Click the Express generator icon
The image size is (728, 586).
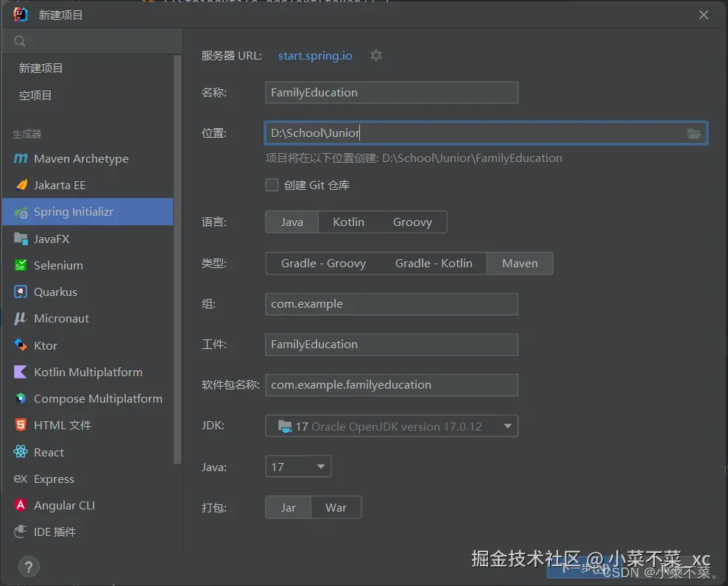pyautogui.click(x=21, y=479)
